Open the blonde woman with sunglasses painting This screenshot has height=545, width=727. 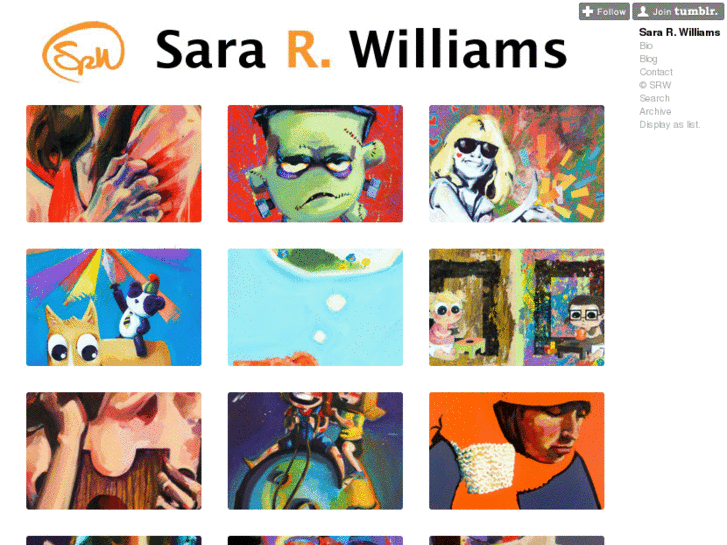point(517,164)
